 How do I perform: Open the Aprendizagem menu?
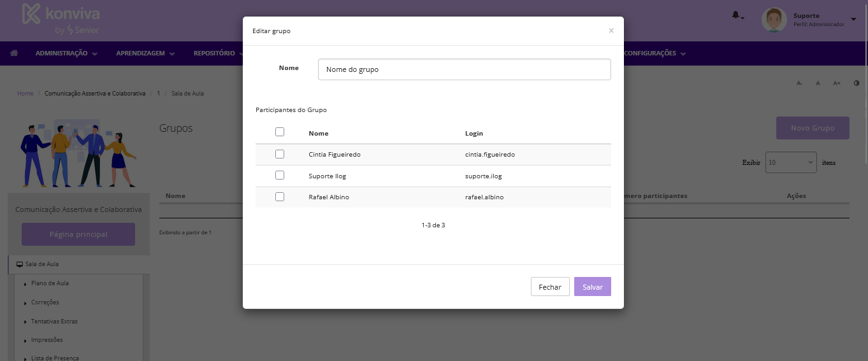(145, 53)
